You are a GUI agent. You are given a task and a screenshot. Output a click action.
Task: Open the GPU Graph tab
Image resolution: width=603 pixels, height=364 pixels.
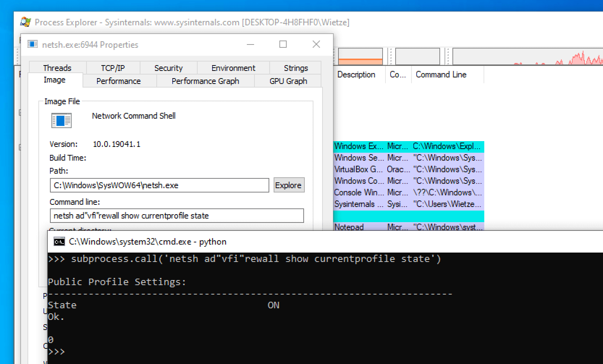[288, 81]
